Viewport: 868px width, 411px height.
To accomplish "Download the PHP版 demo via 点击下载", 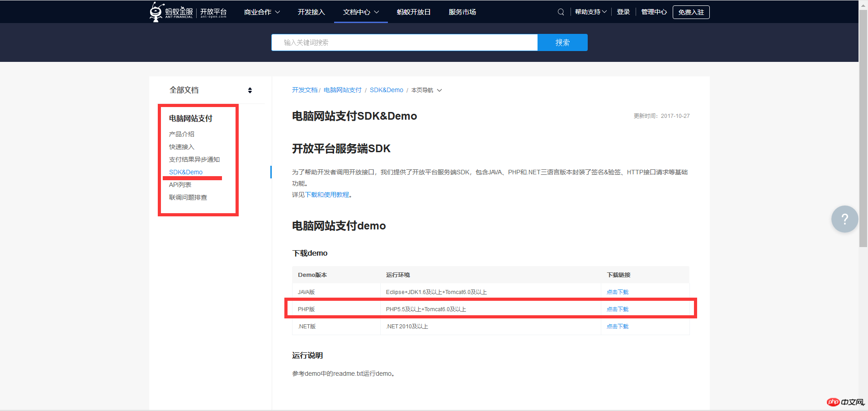I will coord(618,309).
